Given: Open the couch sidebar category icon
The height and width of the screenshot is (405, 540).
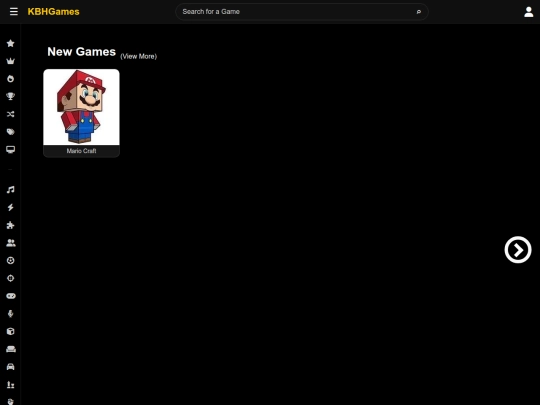Looking at the screenshot, I should (x=11, y=349).
